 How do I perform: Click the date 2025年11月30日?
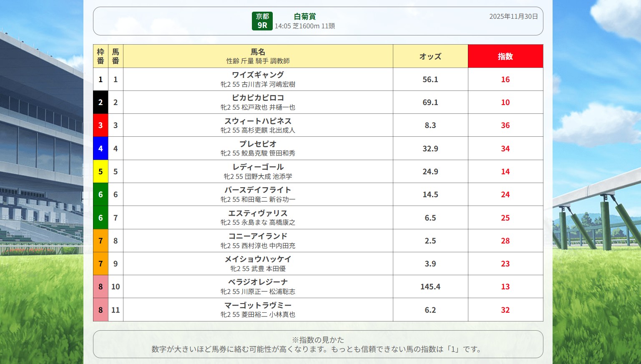pos(513,16)
